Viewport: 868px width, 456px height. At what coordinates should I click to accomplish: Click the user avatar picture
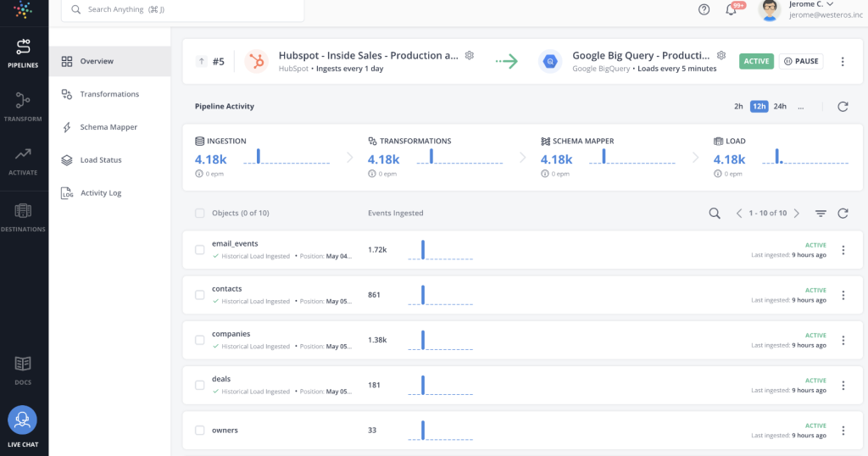coord(769,10)
